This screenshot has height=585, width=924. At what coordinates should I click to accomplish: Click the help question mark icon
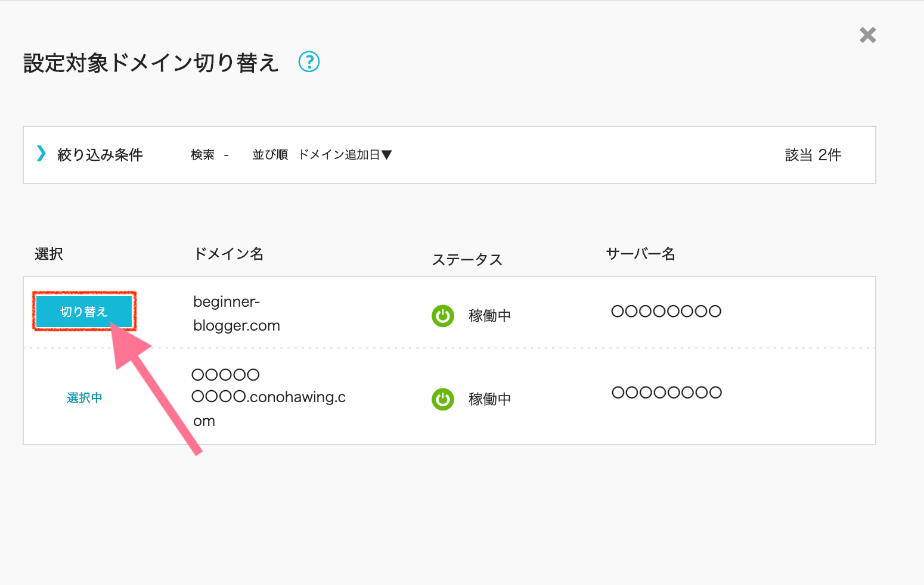point(309,61)
